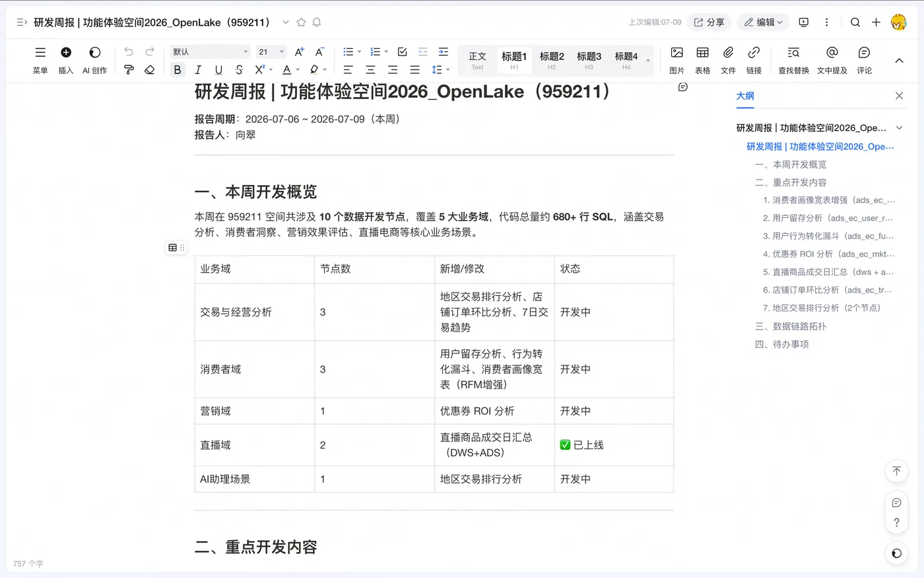Insert a table with 表格 icon

point(702,60)
